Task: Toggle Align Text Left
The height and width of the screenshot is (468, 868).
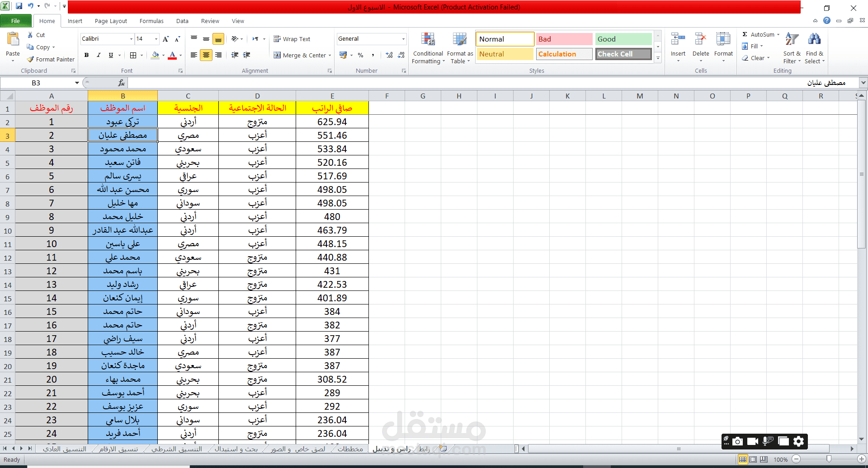Action: (x=194, y=55)
